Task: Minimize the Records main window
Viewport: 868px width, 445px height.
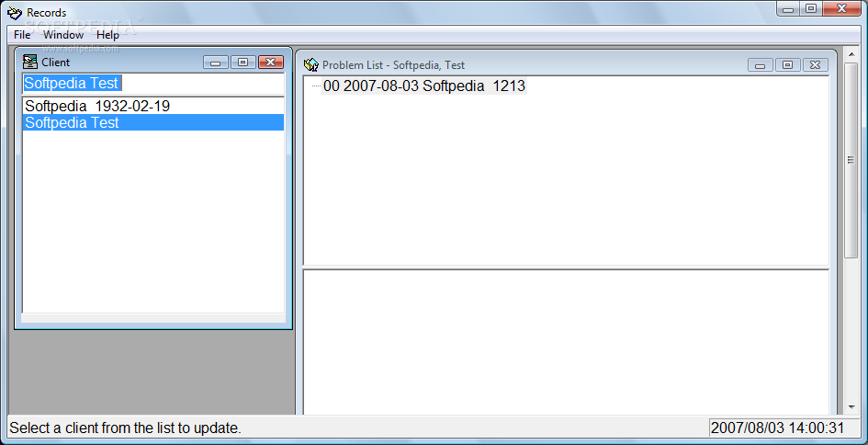Action: [788, 9]
